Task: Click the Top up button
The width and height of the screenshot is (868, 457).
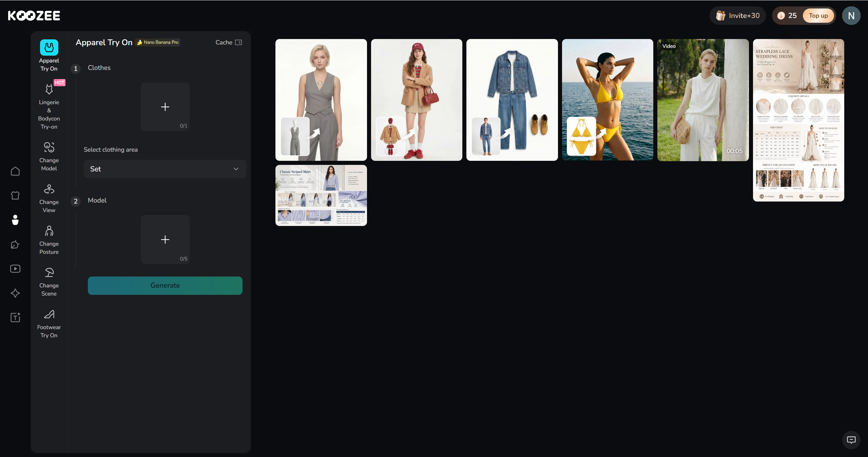Action: [x=818, y=16]
